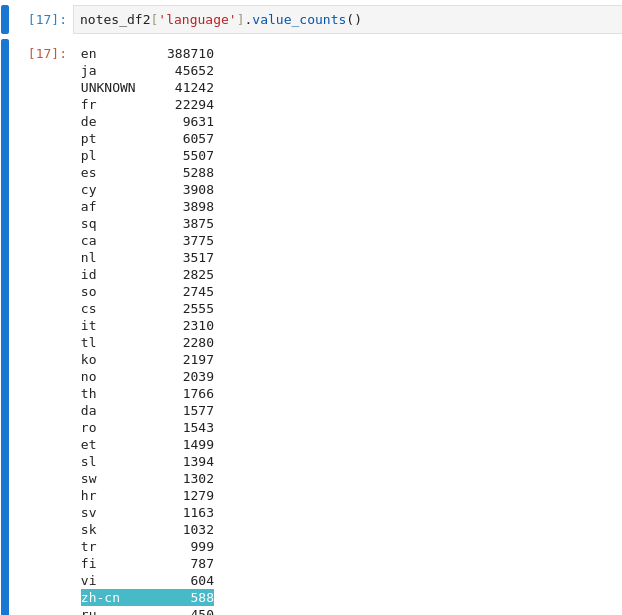Click the count 1394 for sl
The width and height of the screenshot is (622, 615).
tap(198, 462)
